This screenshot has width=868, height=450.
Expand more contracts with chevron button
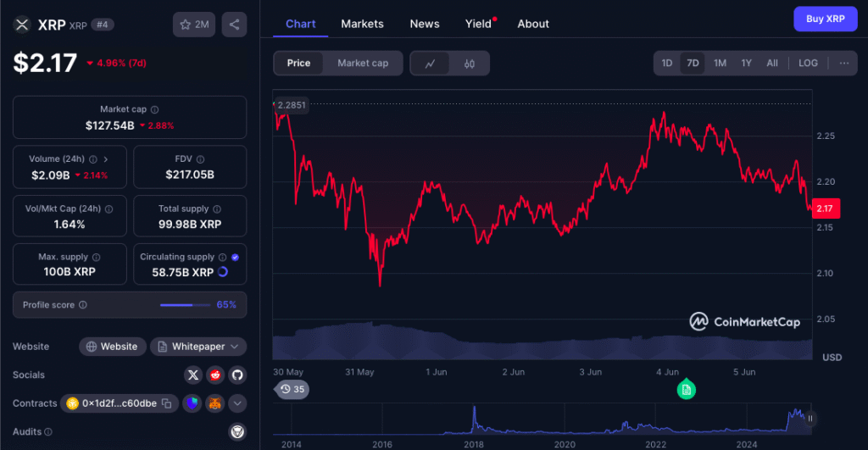(x=237, y=403)
